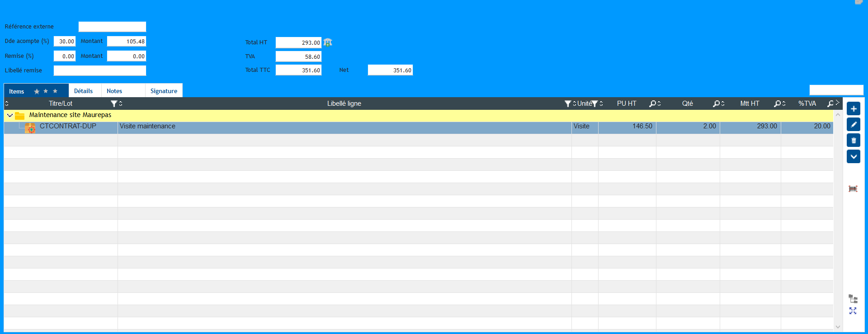Click the right arrow to show more columns
The image size is (868, 334).
coord(837,103)
